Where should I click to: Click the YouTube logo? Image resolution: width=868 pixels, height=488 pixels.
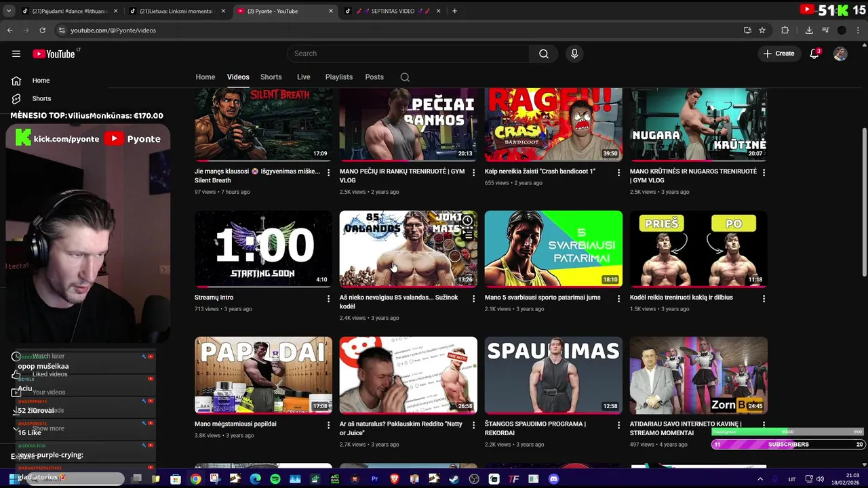pyautogui.click(x=54, y=54)
